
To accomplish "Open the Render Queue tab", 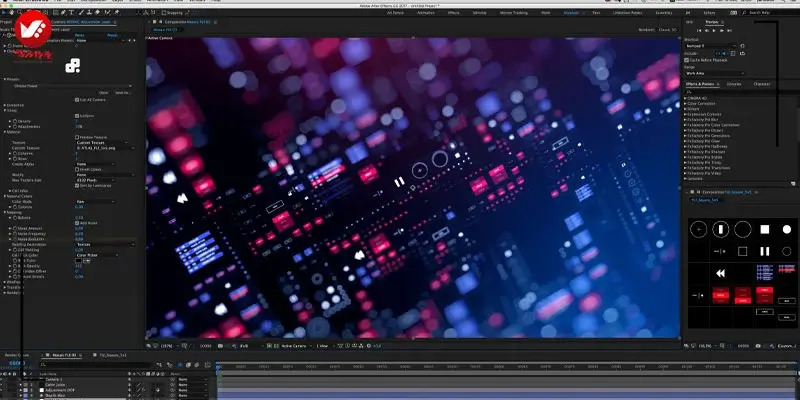I will tap(17, 355).
